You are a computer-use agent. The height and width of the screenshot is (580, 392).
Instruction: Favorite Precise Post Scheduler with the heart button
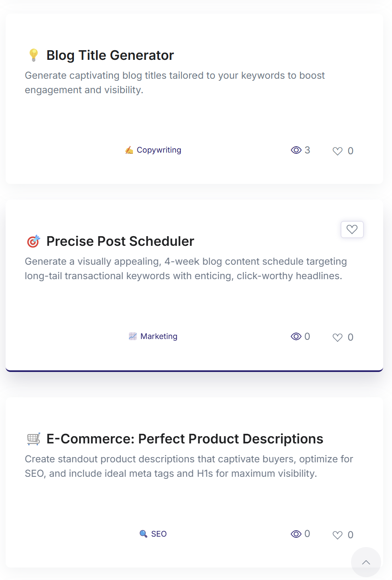tap(352, 229)
